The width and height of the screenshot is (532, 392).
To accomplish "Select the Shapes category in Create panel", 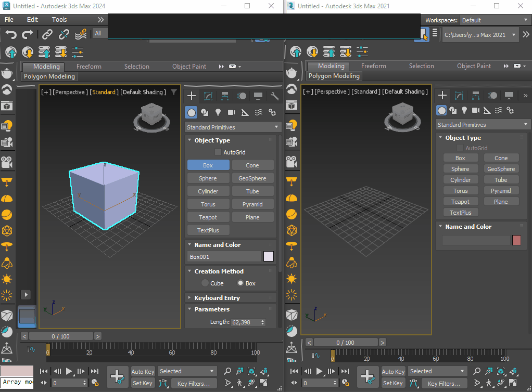I will pyautogui.click(x=204, y=112).
